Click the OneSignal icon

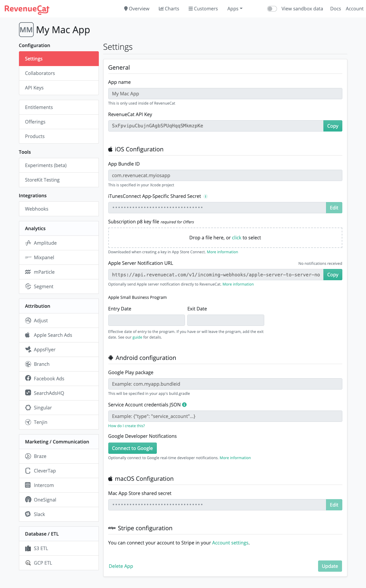[28, 500]
